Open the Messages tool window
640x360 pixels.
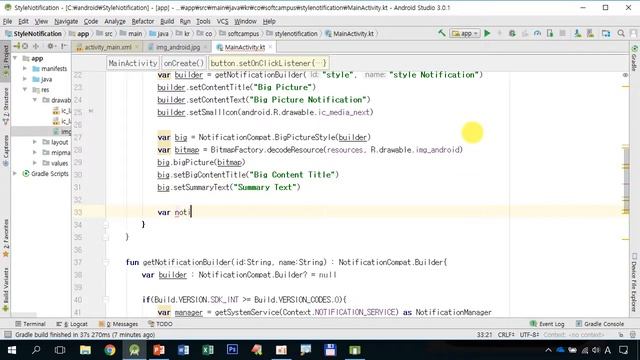click(x=118, y=324)
